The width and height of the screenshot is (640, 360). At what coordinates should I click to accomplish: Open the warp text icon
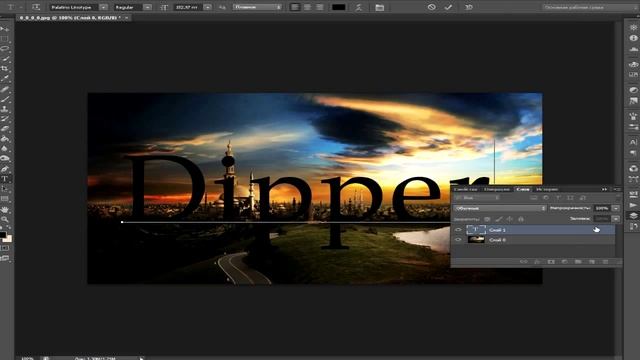359,7
